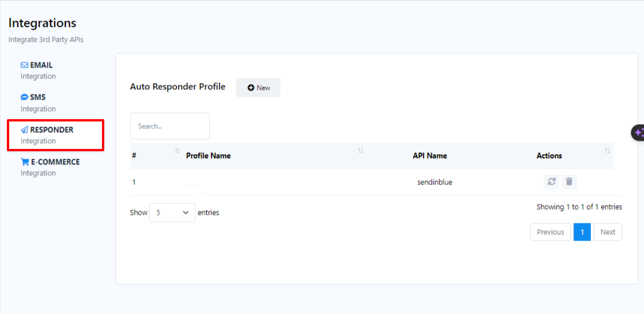Screen dimensions: 644x314
Task: Open the SMS chat bubble icon
Action: click(x=25, y=97)
